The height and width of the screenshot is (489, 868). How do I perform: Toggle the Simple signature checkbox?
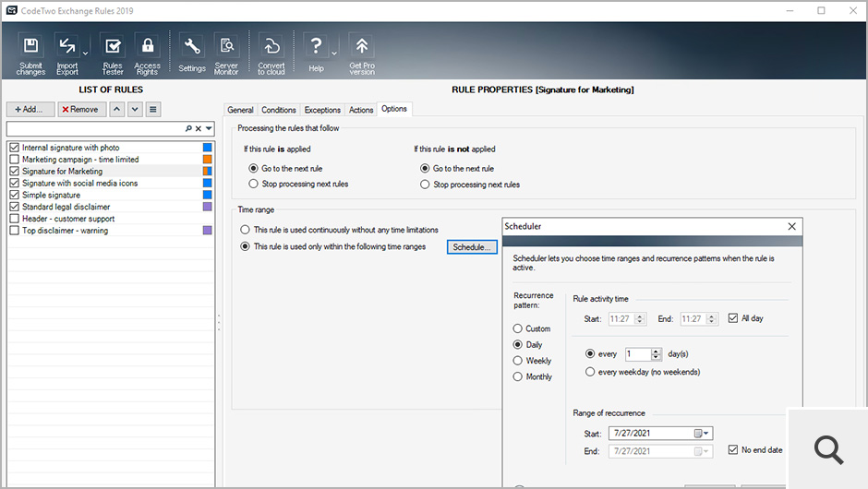click(x=15, y=195)
